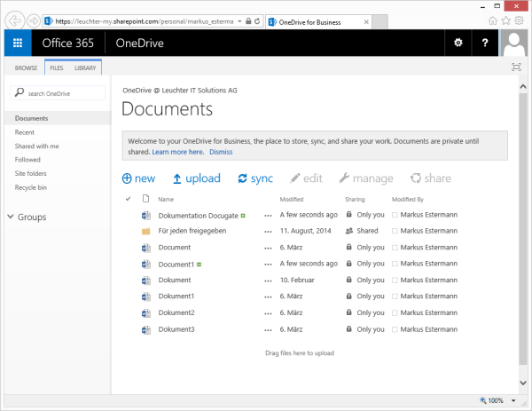532x411 pixels.
Task: Open ellipsis menu for Dokumentation Docugate
Action: click(x=268, y=216)
